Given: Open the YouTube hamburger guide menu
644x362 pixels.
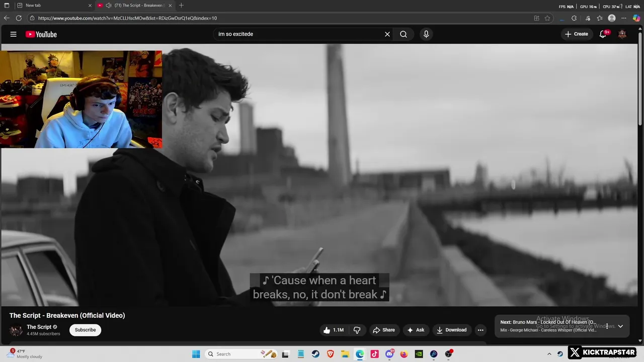Looking at the screenshot, I should pyautogui.click(x=14, y=34).
